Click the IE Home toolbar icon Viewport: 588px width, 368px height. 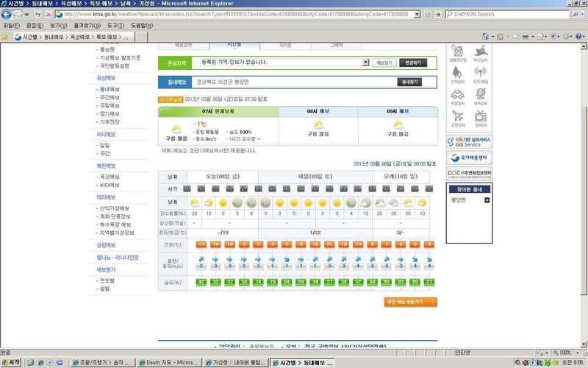(485, 36)
